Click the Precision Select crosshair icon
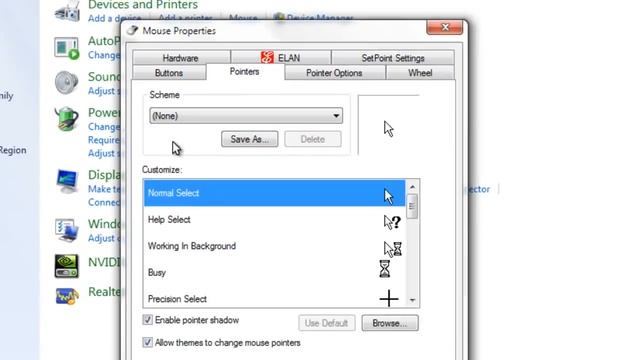 [x=389, y=299]
